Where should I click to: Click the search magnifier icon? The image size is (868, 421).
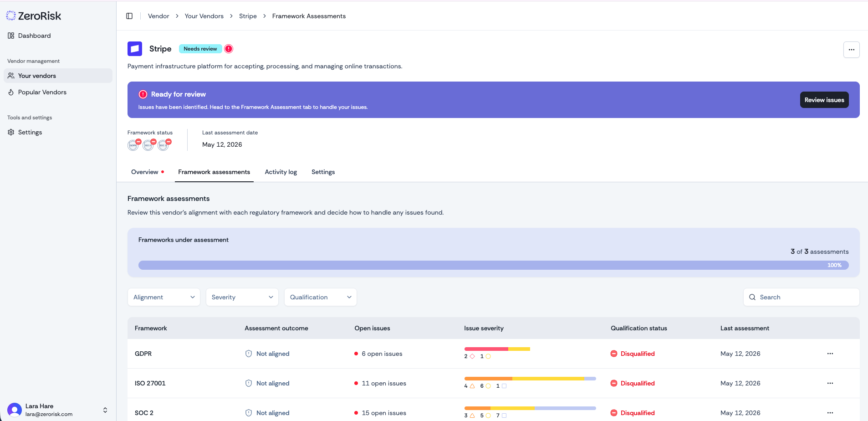[752, 297]
